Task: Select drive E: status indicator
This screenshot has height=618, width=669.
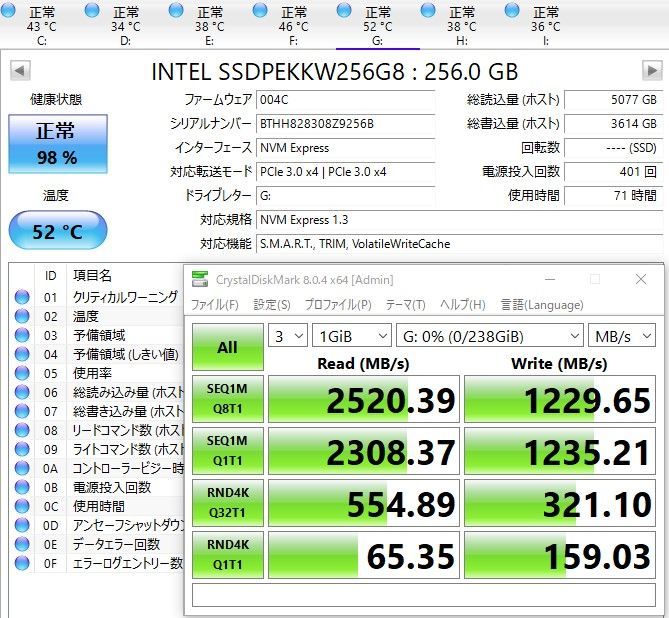Action: coord(176,11)
